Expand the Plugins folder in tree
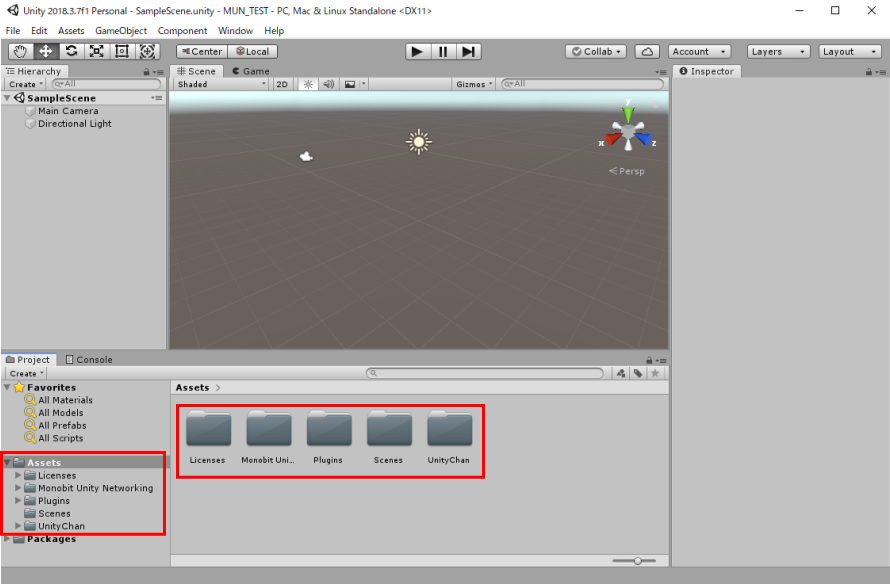Screen dimensions: 890x584 tap(18, 501)
